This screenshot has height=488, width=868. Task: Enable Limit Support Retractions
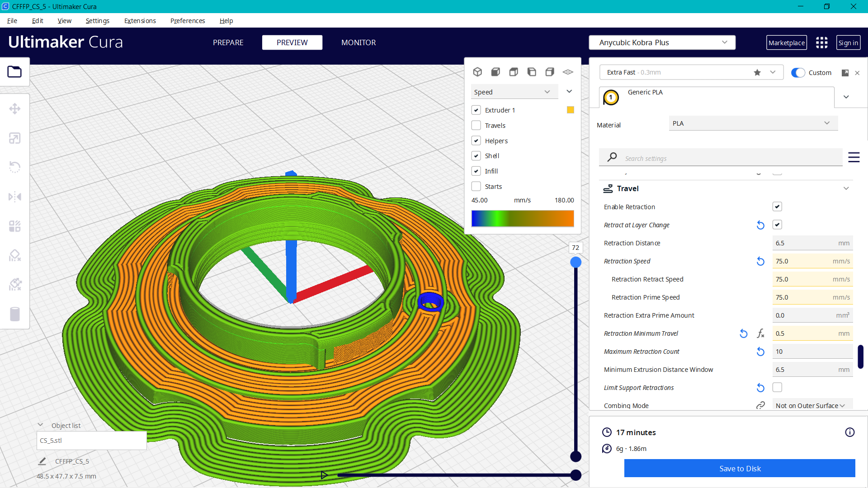pos(777,387)
